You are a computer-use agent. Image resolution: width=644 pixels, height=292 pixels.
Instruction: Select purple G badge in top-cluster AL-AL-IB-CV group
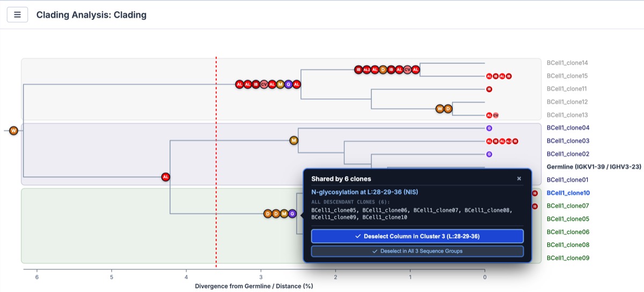pyautogui.click(x=288, y=84)
